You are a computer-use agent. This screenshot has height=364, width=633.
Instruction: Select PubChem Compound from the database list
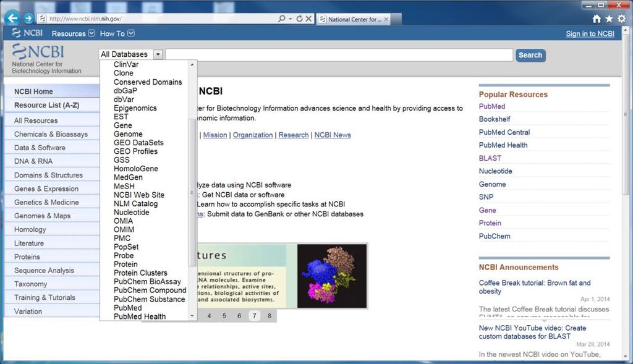pyautogui.click(x=150, y=290)
